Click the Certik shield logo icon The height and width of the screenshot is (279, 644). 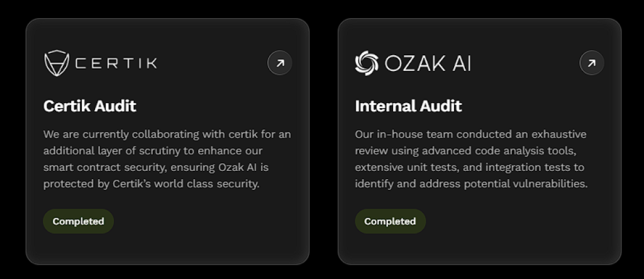[x=56, y=63]
